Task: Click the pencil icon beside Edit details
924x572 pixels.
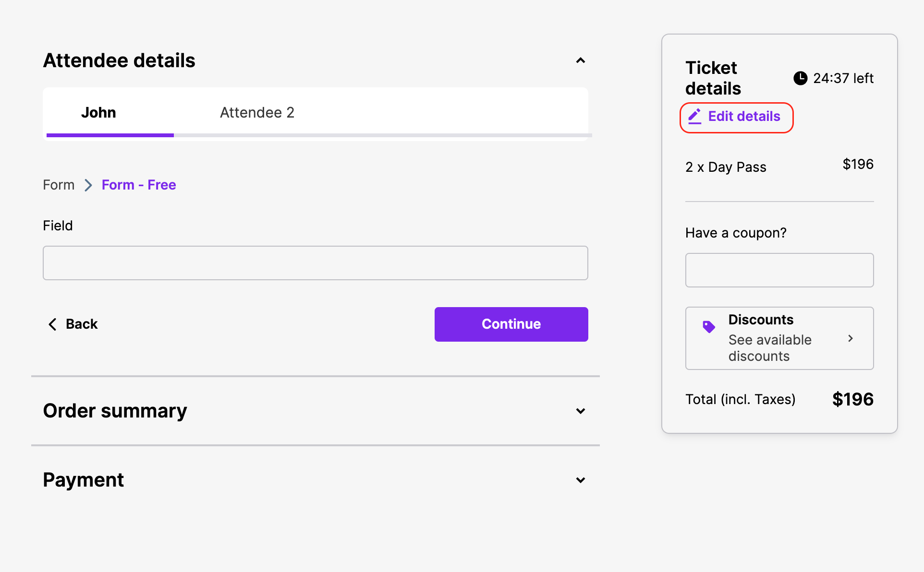Action: click(x=694, y=116)
